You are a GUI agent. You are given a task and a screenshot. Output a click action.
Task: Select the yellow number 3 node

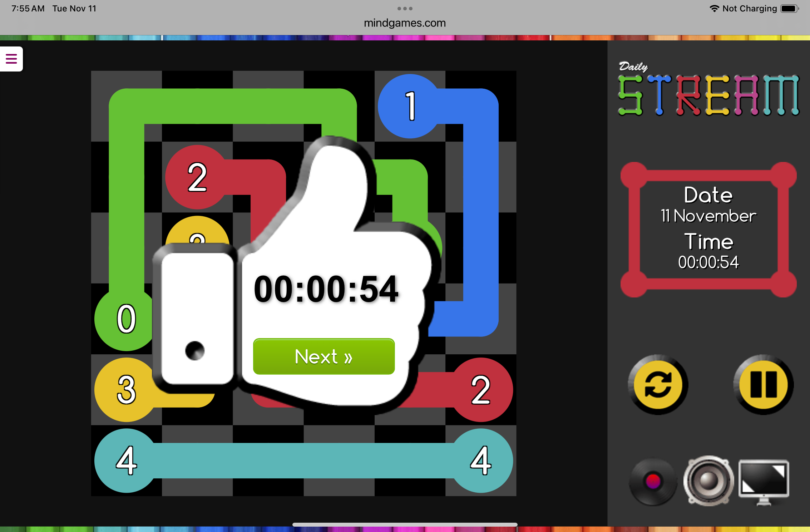tap(126, 390)
